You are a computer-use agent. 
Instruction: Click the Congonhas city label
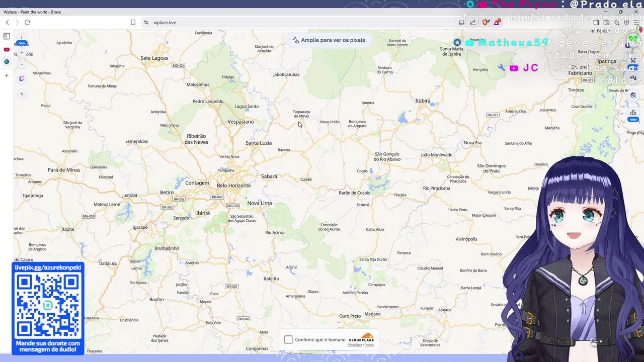coord(257,349)
